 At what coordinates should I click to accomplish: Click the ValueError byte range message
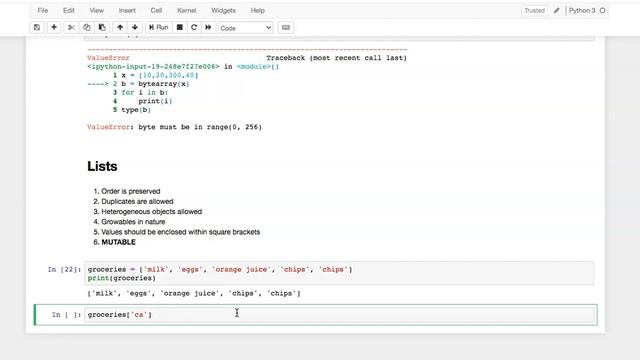[174, 127]
